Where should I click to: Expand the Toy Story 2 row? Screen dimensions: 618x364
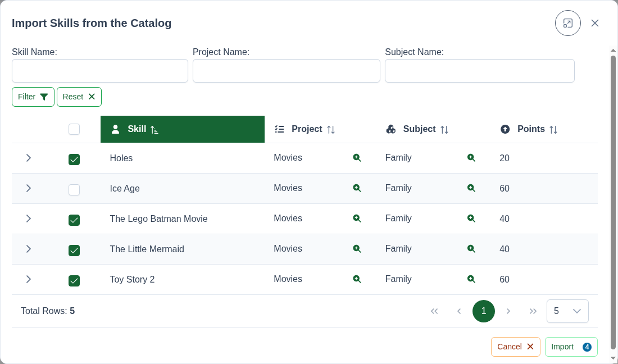pyautogui.click(x=29, y=279)
